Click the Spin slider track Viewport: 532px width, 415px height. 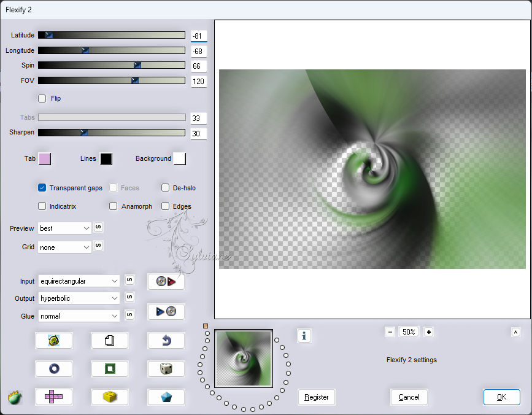(112, 65)
